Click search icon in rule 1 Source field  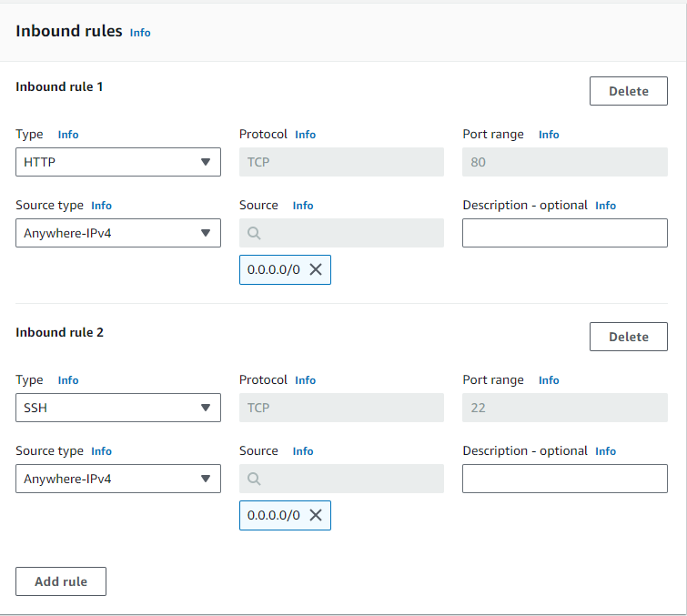(254, 233)
